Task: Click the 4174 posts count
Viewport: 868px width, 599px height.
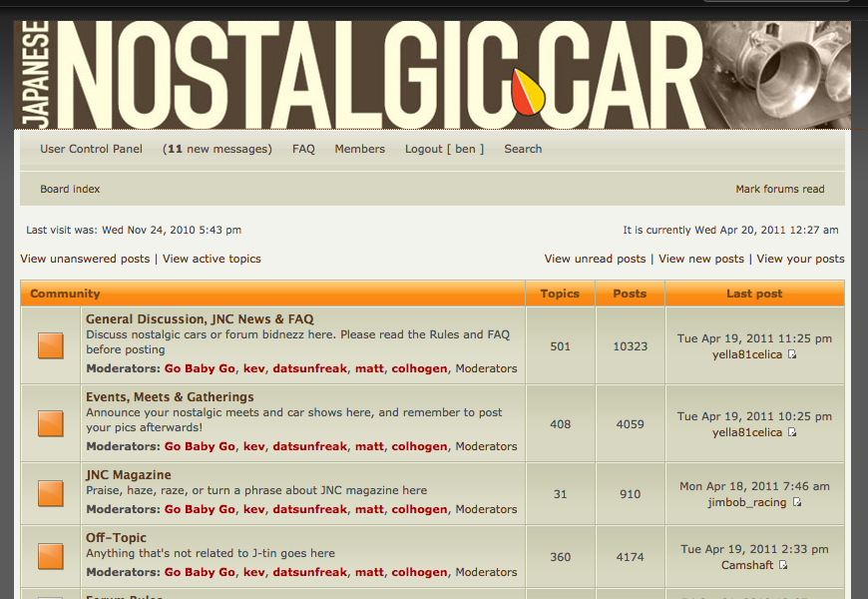Action: tap(630, 557)
